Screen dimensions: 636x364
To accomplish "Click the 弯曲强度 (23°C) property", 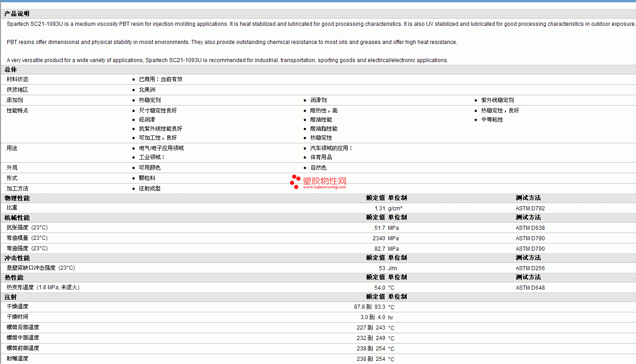I will point(27,248).
